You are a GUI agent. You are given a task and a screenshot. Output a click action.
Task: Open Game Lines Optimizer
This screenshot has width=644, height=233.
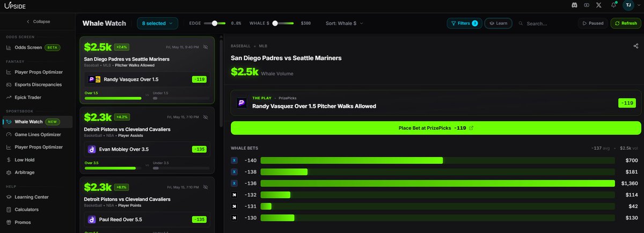pyautogui.click(x=38, y=134)
